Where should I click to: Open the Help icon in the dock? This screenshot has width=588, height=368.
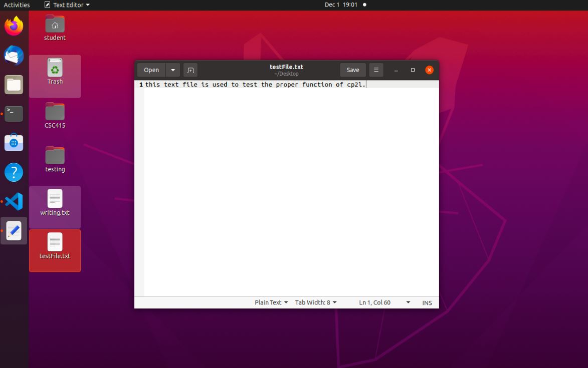(x=14, y=172)
